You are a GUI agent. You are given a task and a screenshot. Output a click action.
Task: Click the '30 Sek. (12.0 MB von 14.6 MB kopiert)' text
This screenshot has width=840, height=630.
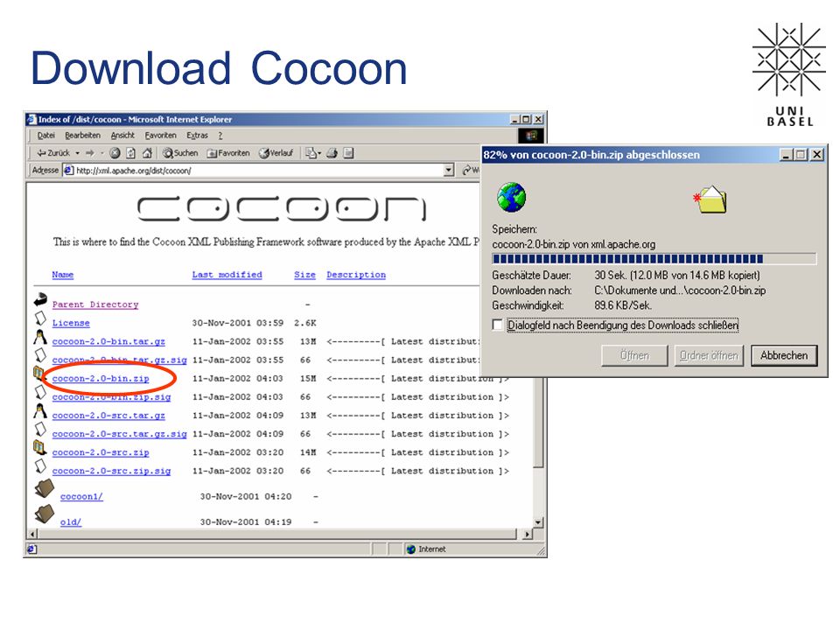pos(677,276)
